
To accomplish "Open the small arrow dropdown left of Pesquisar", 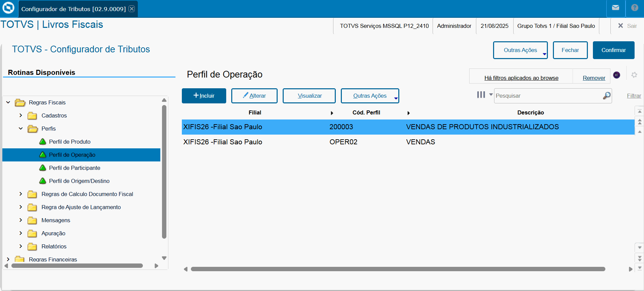I will [x=491, y=95].
